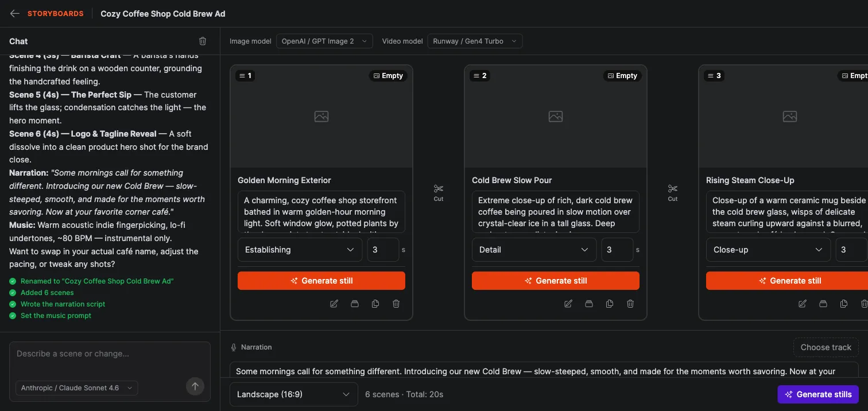This screenshot has width=868, height=411.
Task: Open the Detail shot type dropdown
Action: pyautogui.click(x=534, y=250)
